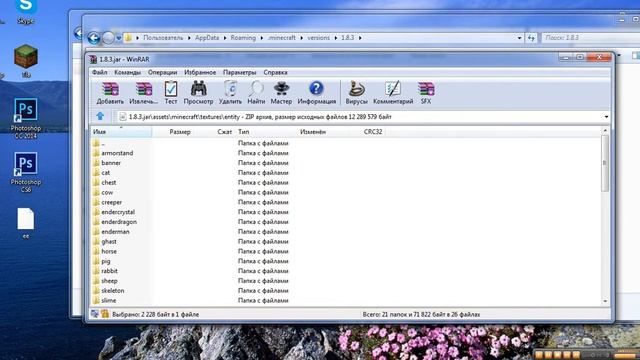
Task: Expand the WinRAR address path dropdown
Action: pyautogui.click(x=606, y=117)
